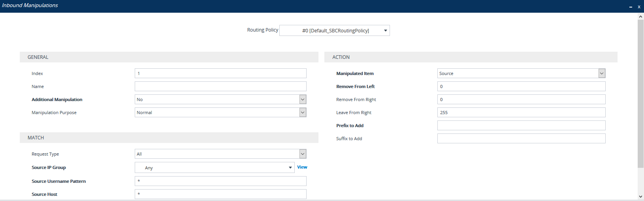Screen dimensions: 644x201
Task: Click the Remove From Left field
Action: pos(521,86)
